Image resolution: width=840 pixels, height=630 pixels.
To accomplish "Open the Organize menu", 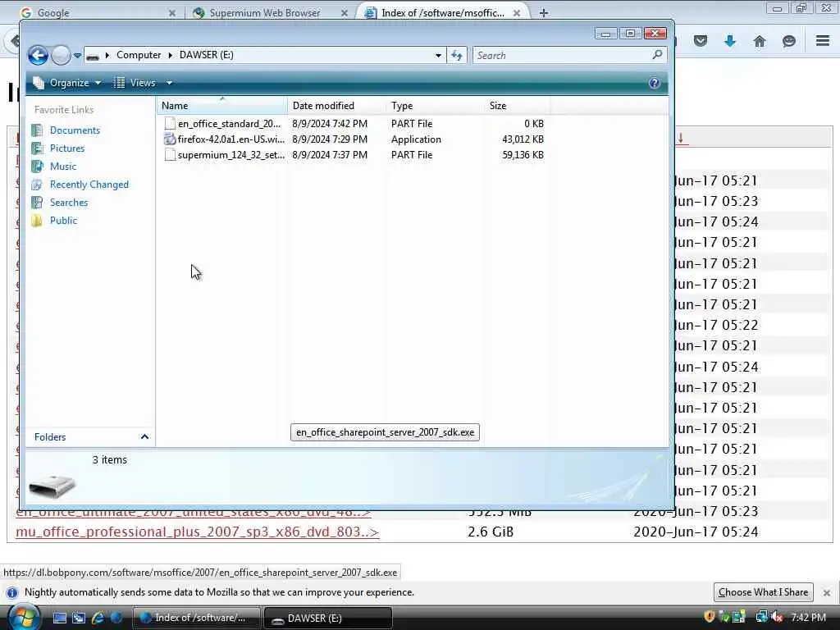I will (x=67, y=83).
